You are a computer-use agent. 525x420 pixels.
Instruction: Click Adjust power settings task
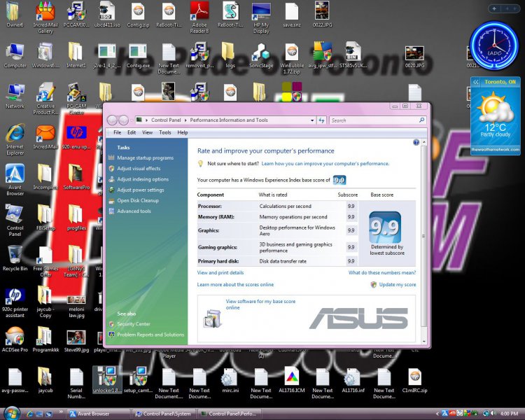(141, 190)
